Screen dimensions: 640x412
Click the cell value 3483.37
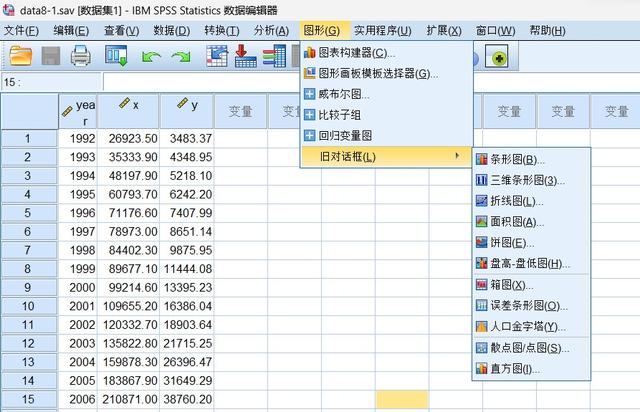(187, 138)
